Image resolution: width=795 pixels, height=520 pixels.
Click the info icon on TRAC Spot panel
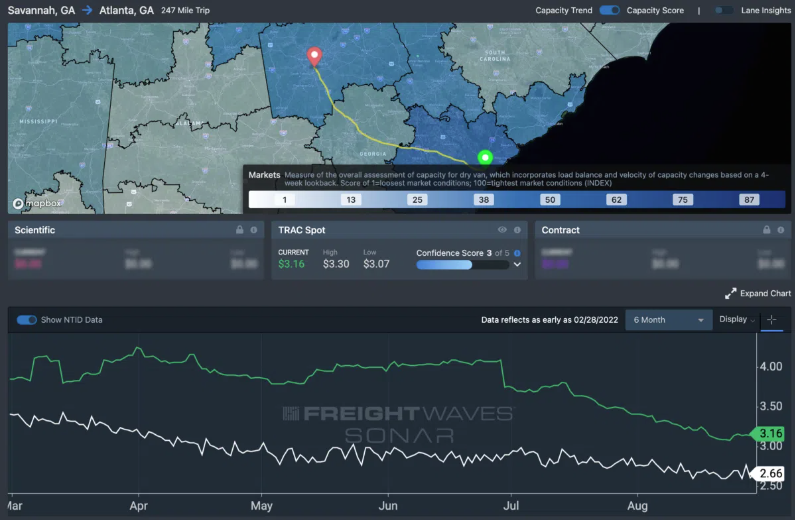tap(517, 230)
